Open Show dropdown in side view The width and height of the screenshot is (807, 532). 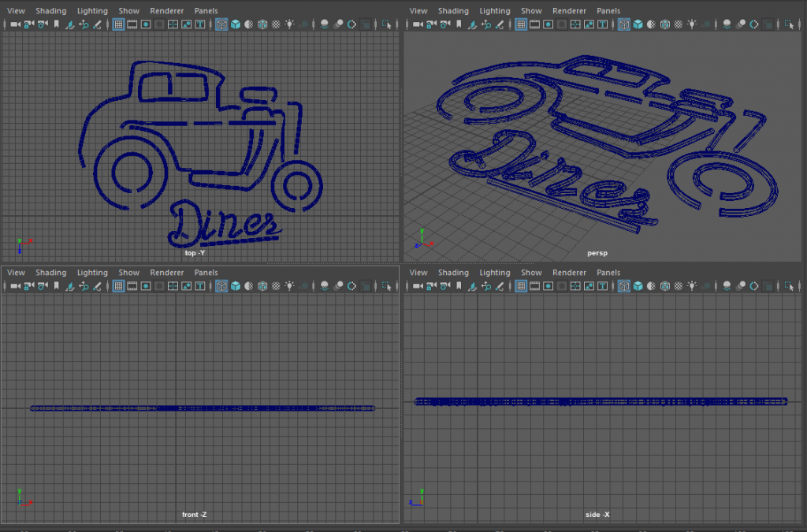pos(531,273)
